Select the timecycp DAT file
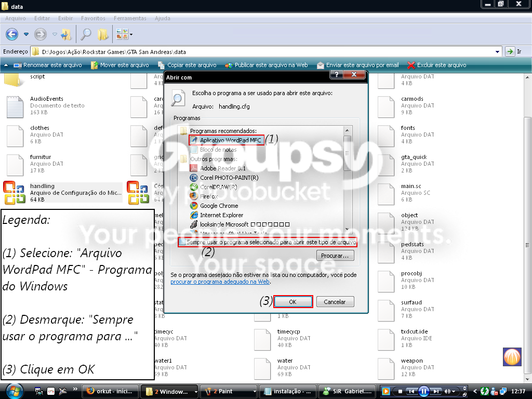Viewport: 532px width, 399px height. coord(283,339)
